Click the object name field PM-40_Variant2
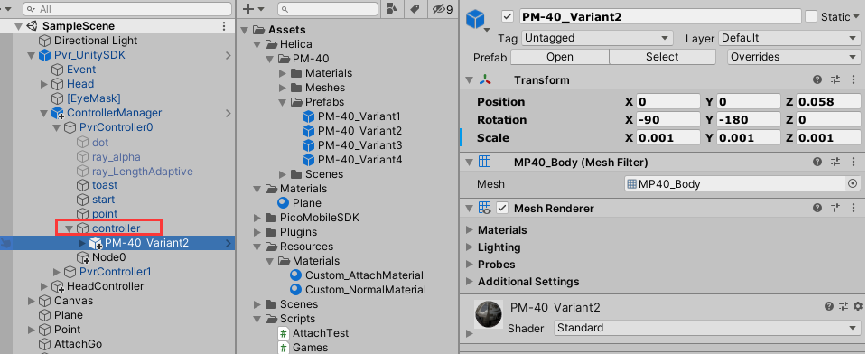The width and height of the screenshot is (868, 354). click(660, 16)
